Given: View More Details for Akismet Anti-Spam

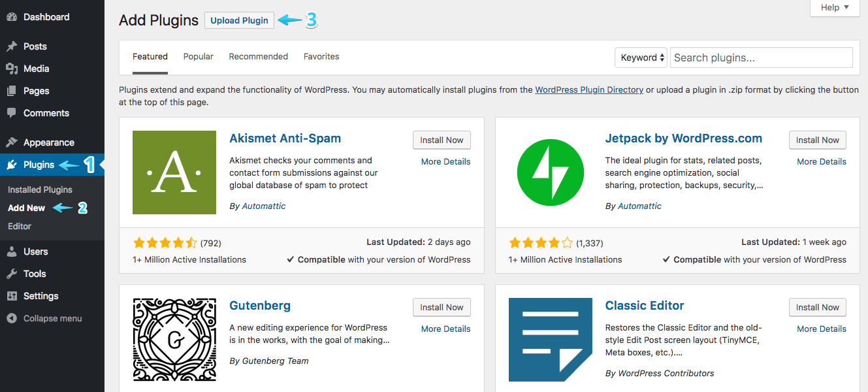Looking at the screenshot, I should (446, 161).
